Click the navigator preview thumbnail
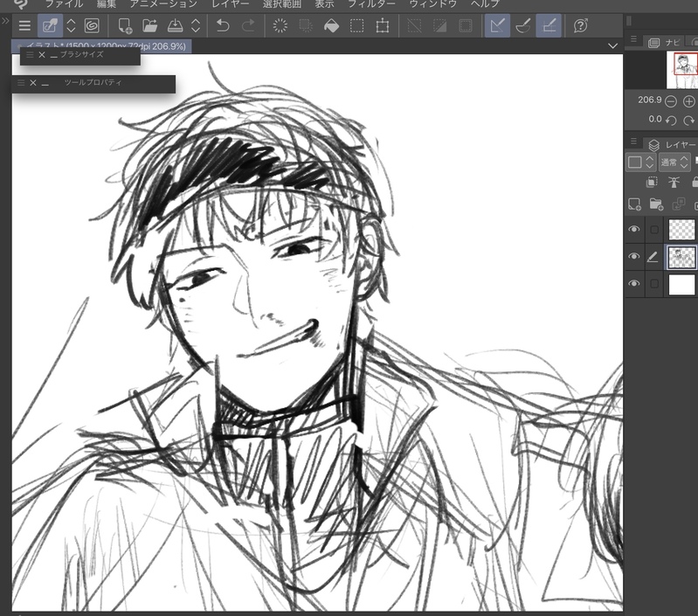698x616 pixels. click(682, 70)
